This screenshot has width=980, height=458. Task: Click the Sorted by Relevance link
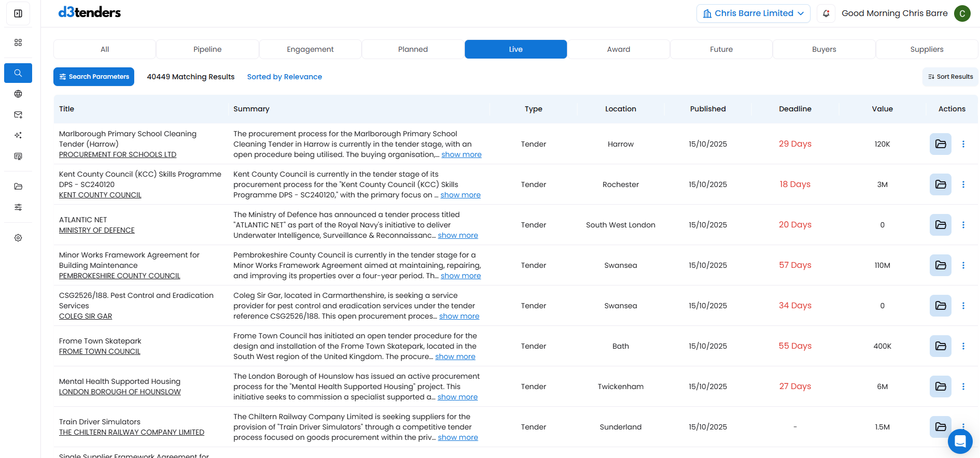pyautogui.click(x=284, y=77)
